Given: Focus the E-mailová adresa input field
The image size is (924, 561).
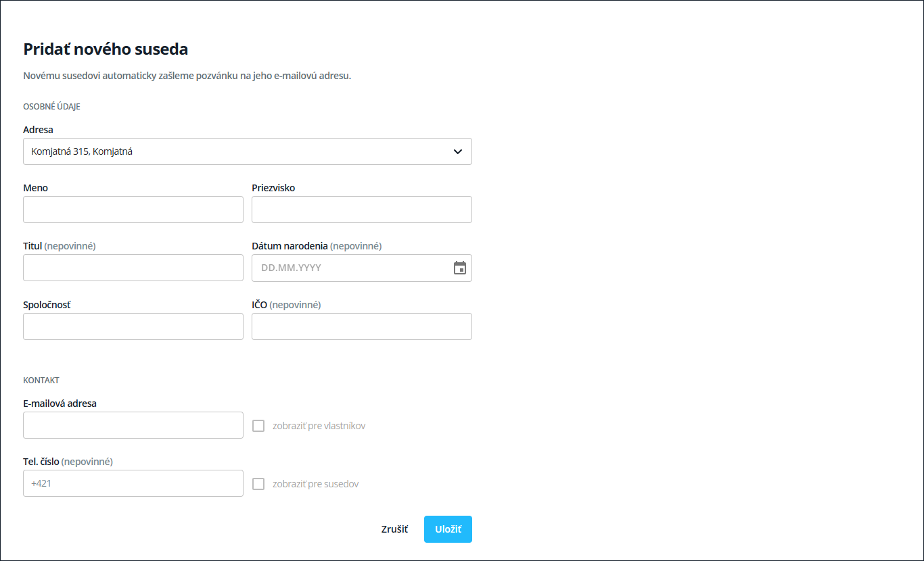Looking at the screenshot, I should pos(133,425).
